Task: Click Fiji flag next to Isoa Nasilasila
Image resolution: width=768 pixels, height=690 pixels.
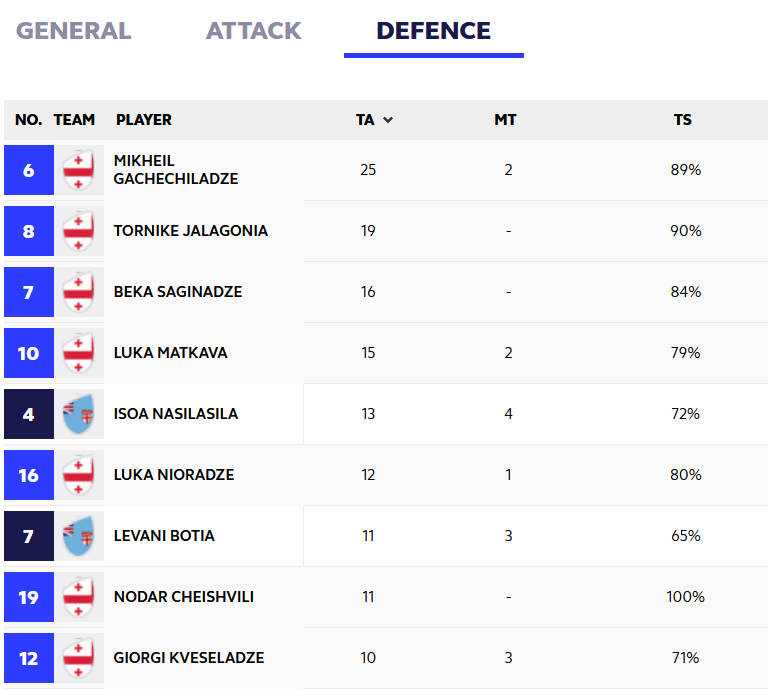Action: [x=78, y=414]
